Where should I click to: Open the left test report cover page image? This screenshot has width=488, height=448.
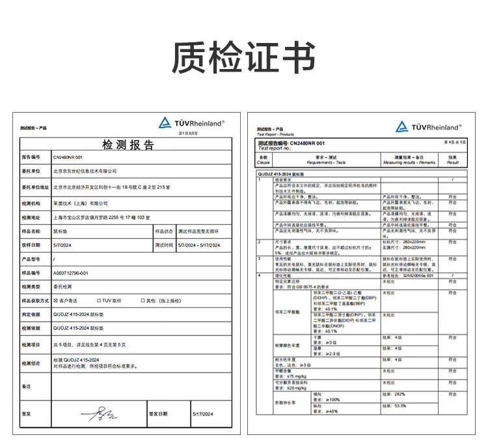click(122, 273)
